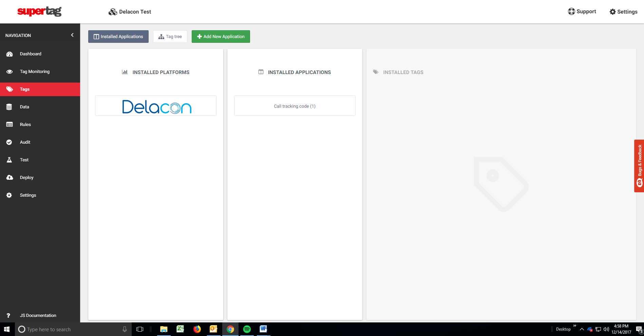Click the Dashboard gauge icon

10,54
